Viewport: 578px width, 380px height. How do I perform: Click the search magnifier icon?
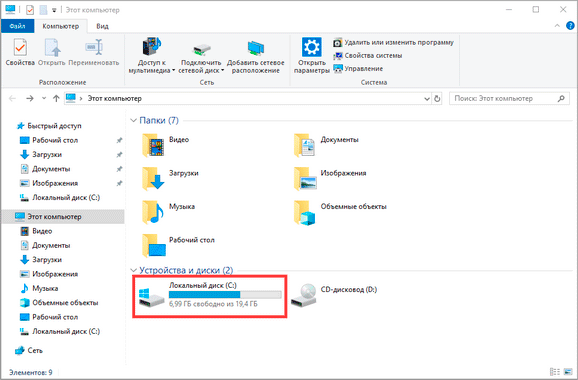click(x=561, y=98)
